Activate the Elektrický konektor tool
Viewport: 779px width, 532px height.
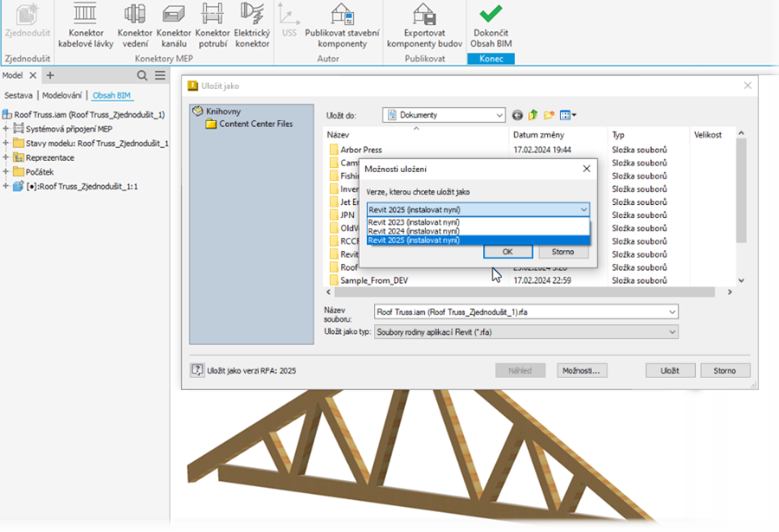pos(252,26)
